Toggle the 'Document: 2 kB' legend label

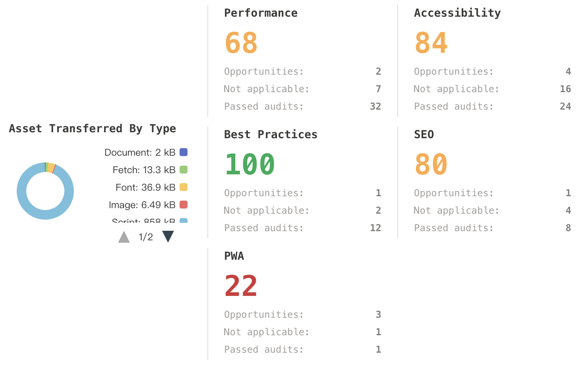click(x=139, y=153)
